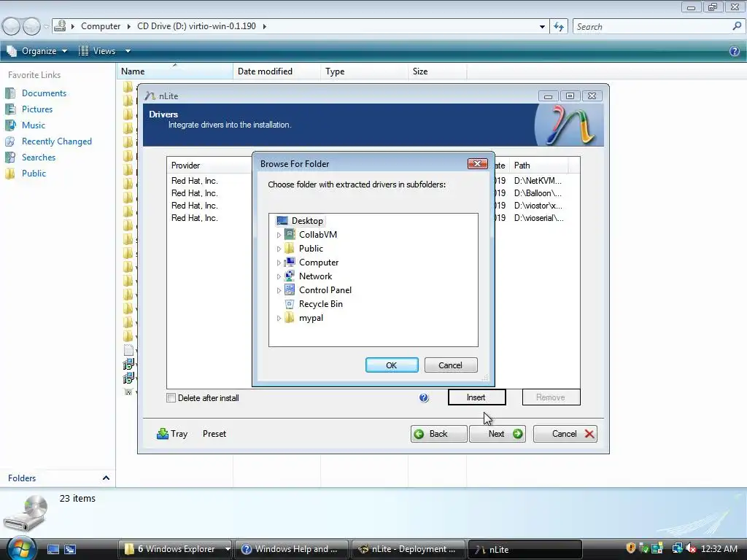The image size is (747, 560).
Task: Open Pictures favorite link
Action: click(37, 109)
